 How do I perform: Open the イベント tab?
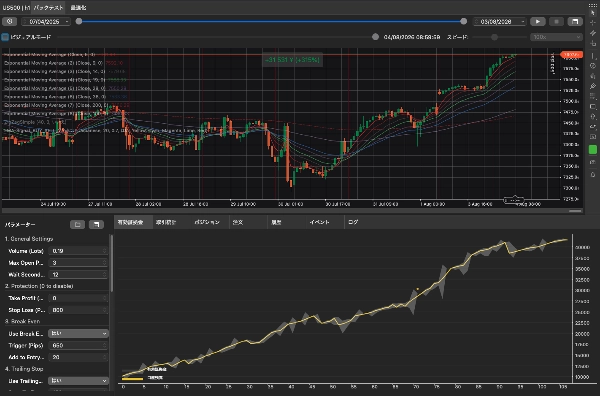click(320, 222)
